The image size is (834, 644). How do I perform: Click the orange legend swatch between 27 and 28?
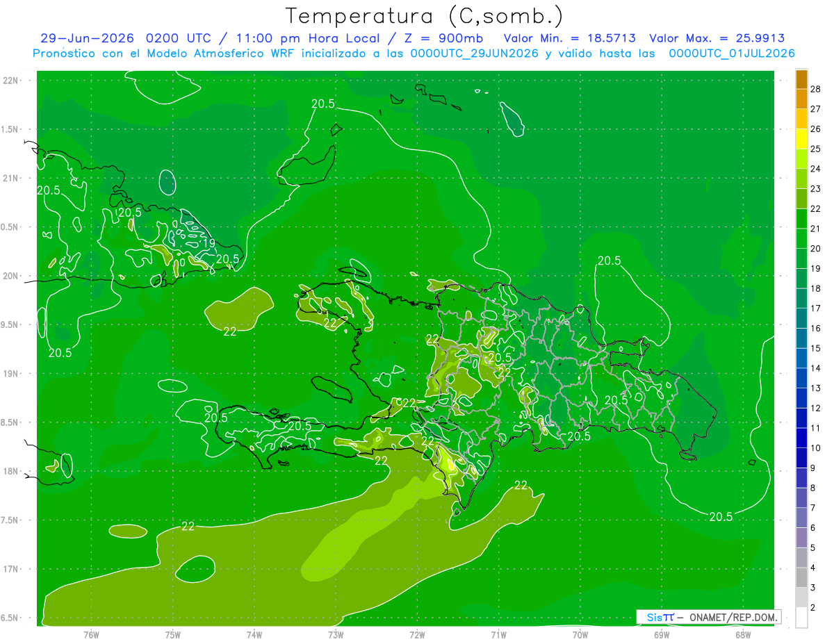(801, 98)
